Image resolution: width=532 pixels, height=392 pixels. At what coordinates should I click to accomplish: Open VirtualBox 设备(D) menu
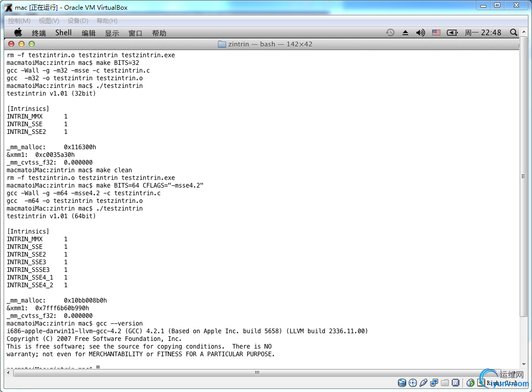(78, 20)
